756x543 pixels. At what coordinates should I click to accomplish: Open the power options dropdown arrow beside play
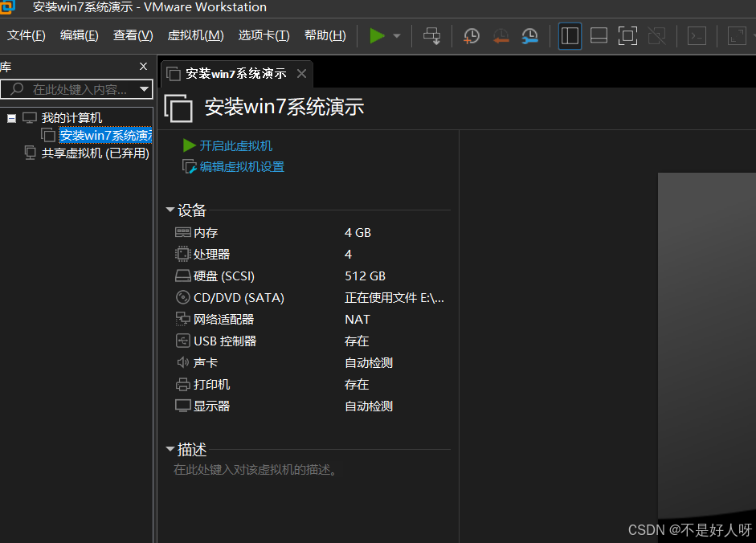397,35
